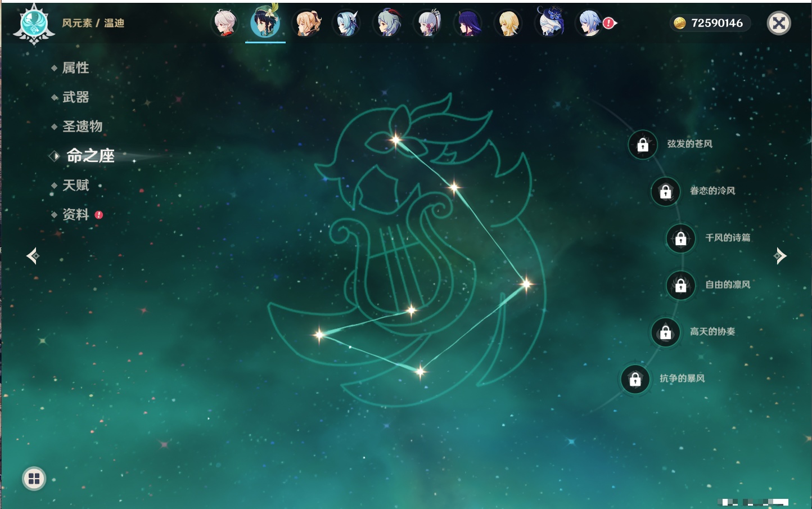The width and height of the screenshot is (812, 509).
Task: Click the 风元素 / 温迪 title text
Action: point(93,23)
